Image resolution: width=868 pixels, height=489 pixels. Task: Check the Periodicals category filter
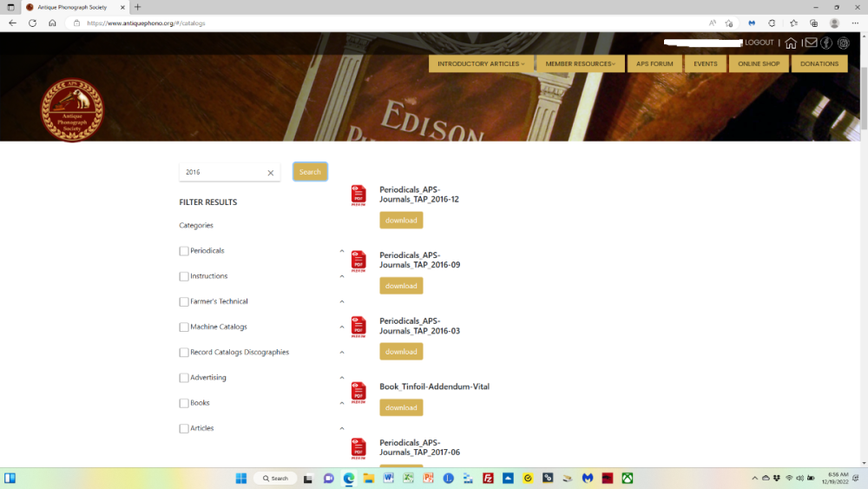pyautogui.click(x=184, y=251)
